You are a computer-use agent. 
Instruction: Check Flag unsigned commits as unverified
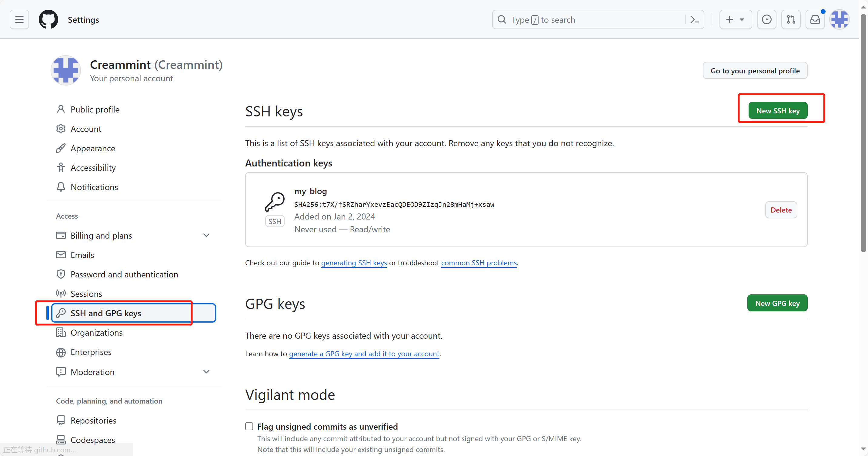coord(249,426)
